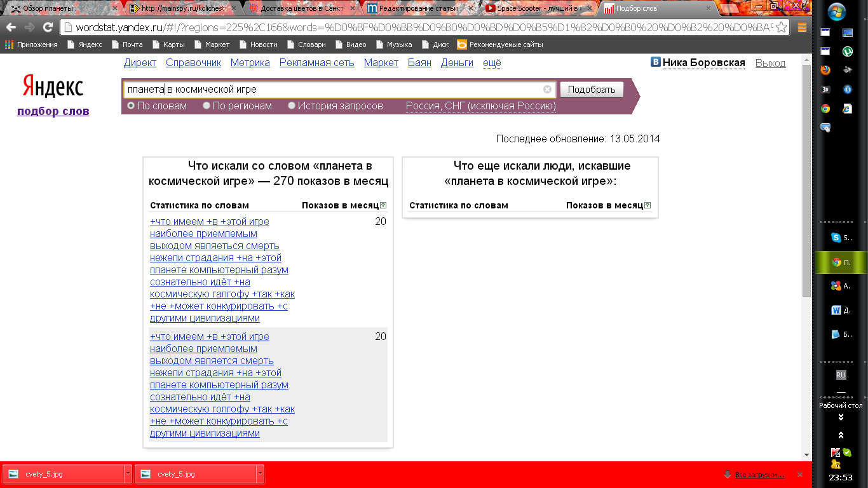The height and width of the screenshot is (488, 868).
Task: Open the dropdown arrow for second cvety_5.jpg download
Action: [260, 474]
